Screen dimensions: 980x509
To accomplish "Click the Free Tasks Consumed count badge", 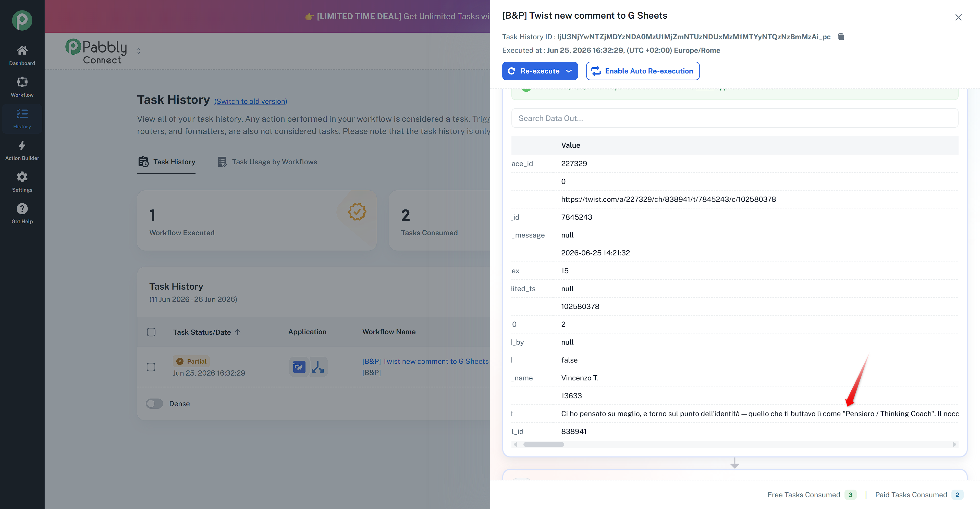I will tap(851, 495).
